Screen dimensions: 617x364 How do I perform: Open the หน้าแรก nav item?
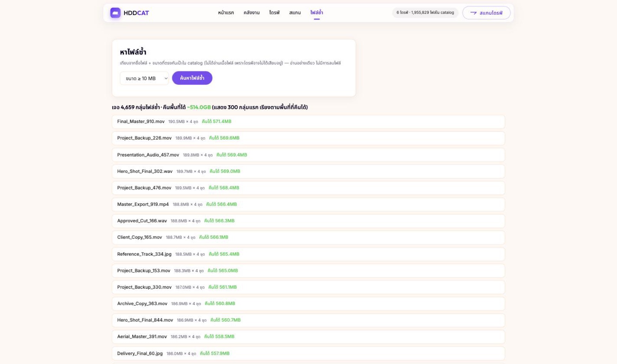[226, 13]
